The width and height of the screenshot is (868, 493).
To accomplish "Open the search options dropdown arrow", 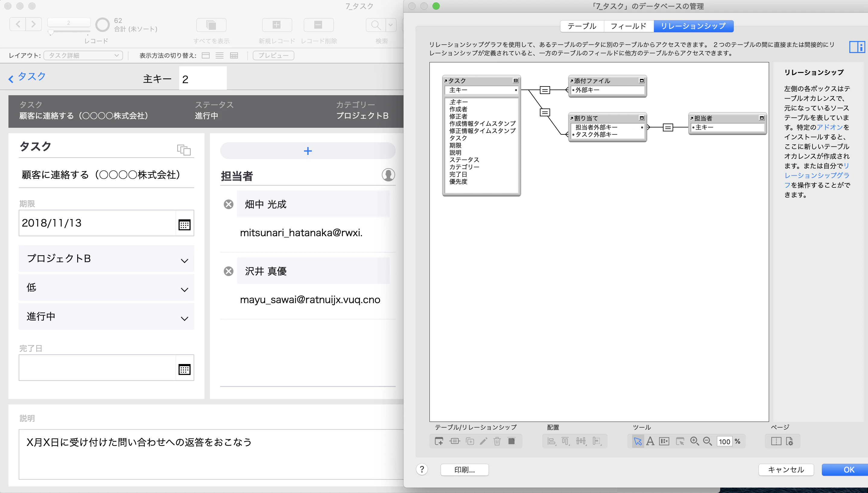I will 391,25.
